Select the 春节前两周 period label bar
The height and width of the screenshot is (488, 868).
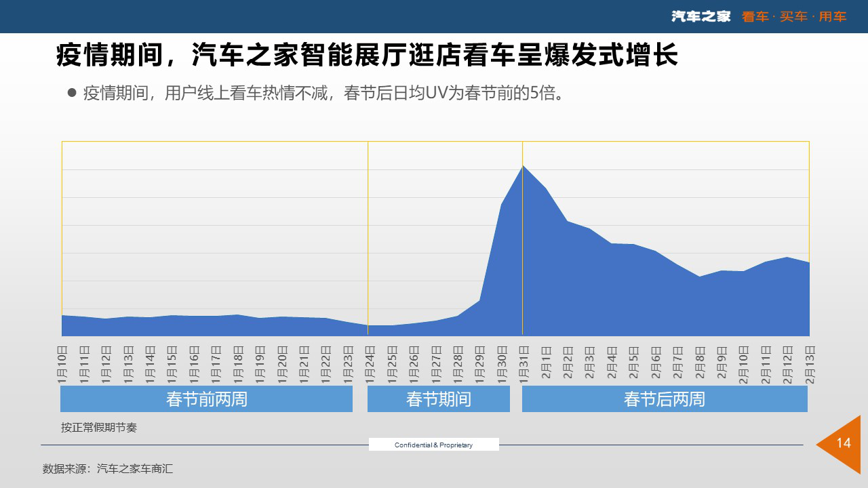pyautogui.click(x=206, y=399)
